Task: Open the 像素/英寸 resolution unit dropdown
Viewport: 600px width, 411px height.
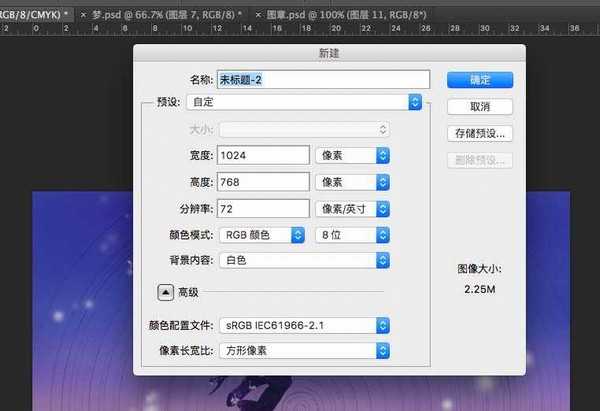Action: click(x=352, y=209)
